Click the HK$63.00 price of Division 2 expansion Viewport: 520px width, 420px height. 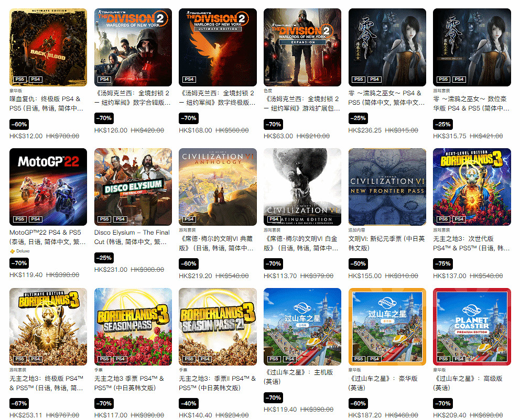click(278, 136)
